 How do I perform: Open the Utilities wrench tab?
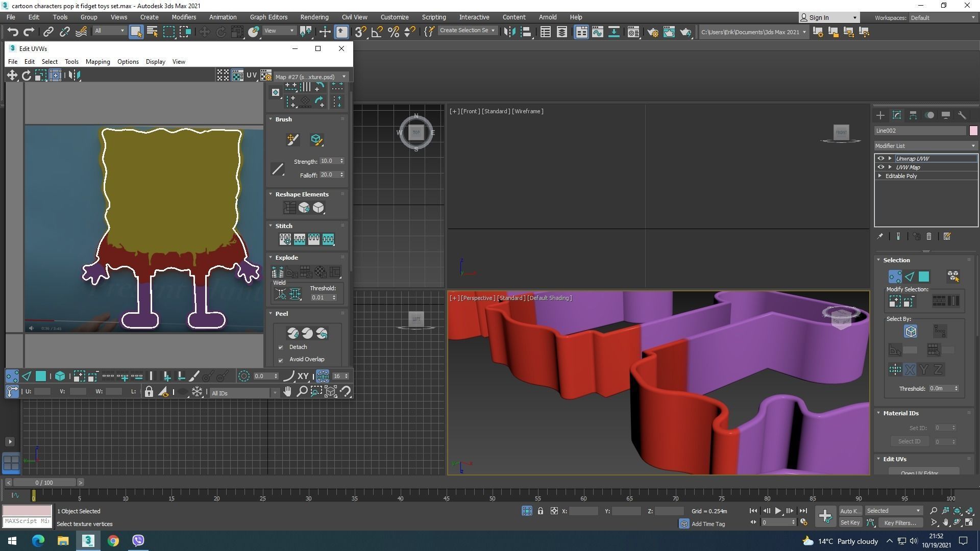pyautogui.click(x=962, y=115)
